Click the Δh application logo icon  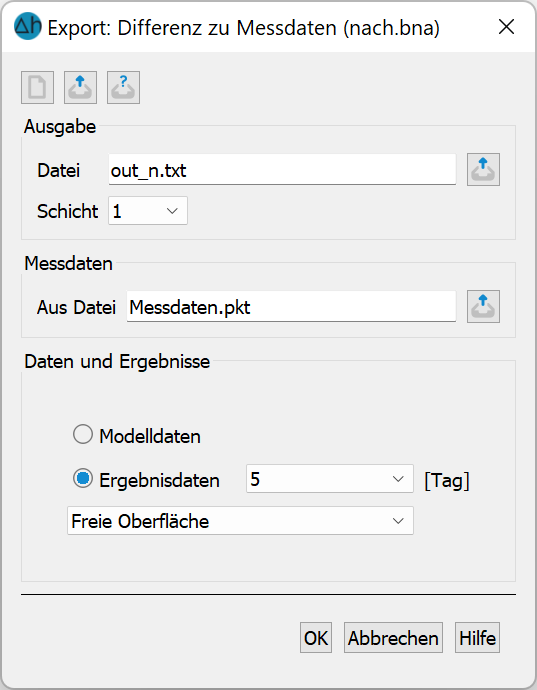pyautogui.click(x=28, y=26)
